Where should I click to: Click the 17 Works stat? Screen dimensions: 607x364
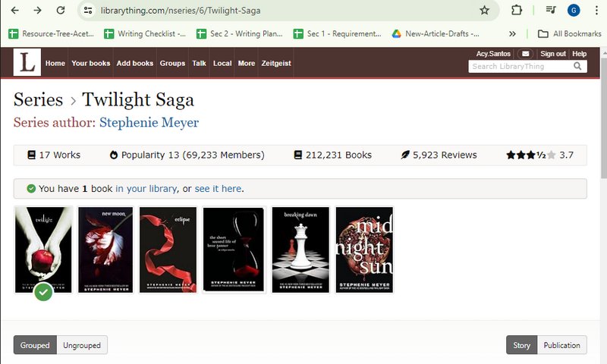pos(54,155)
